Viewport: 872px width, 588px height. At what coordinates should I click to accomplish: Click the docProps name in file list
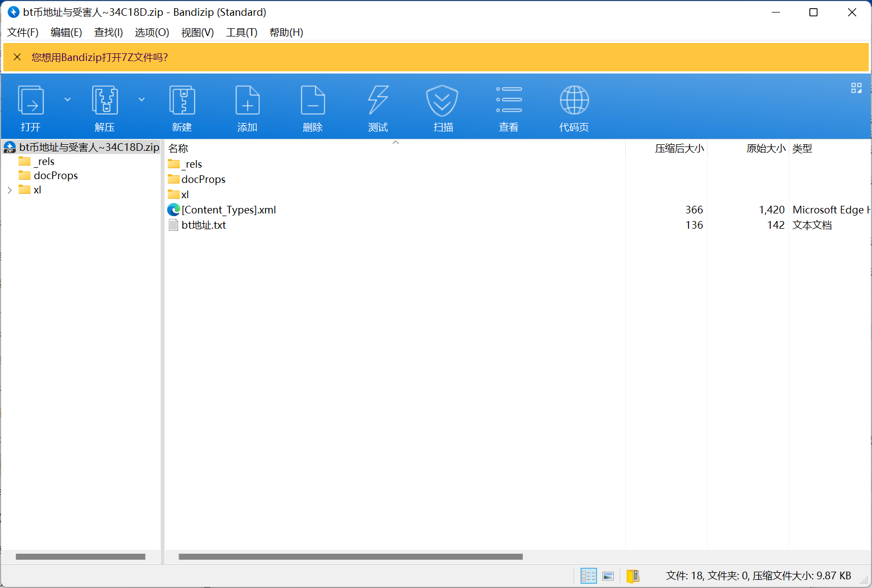[x=203, y=179]
